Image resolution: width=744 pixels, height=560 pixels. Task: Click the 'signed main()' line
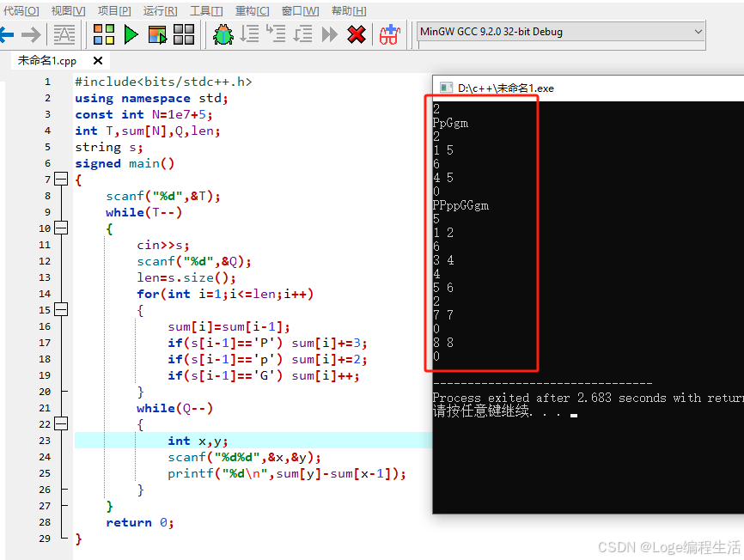(125, 163)
